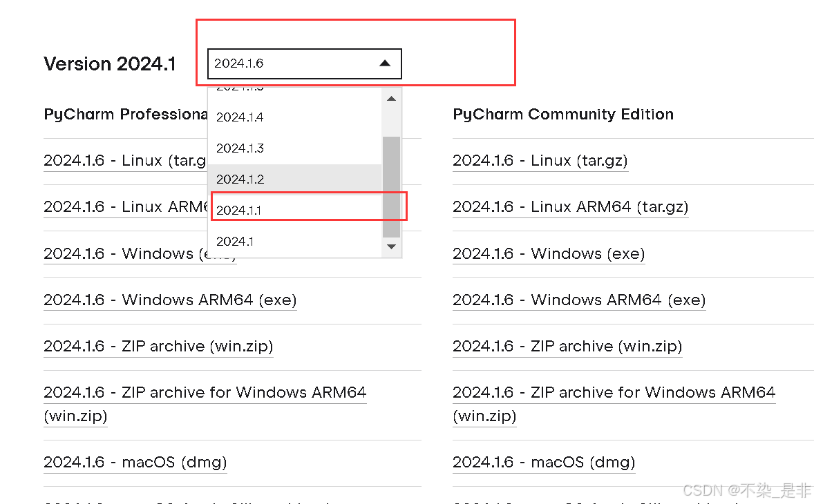Download Community 2024.1.6 macOS (dmg)
This screenshot has height=504, width=814.
click(x=544, y=462)
